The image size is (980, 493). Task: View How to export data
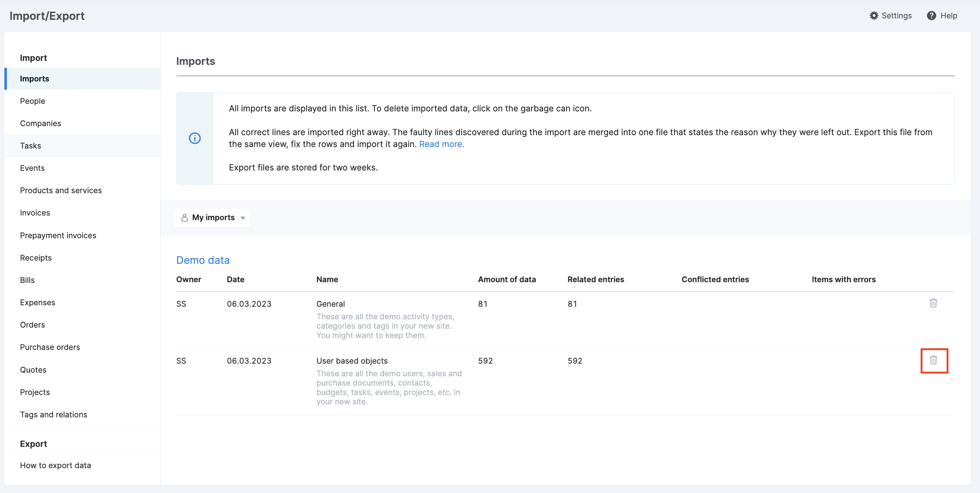pos(56,465)
